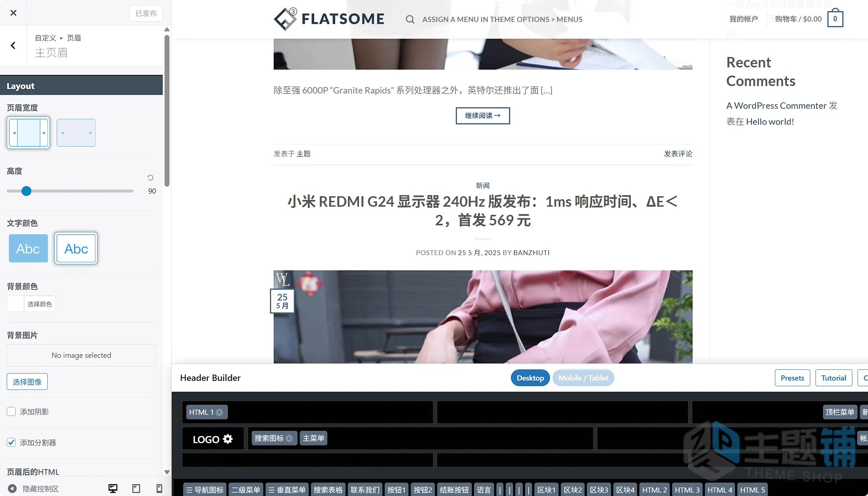
Task: Select the 联系我们 element chip
Action: tap(365, 490)
